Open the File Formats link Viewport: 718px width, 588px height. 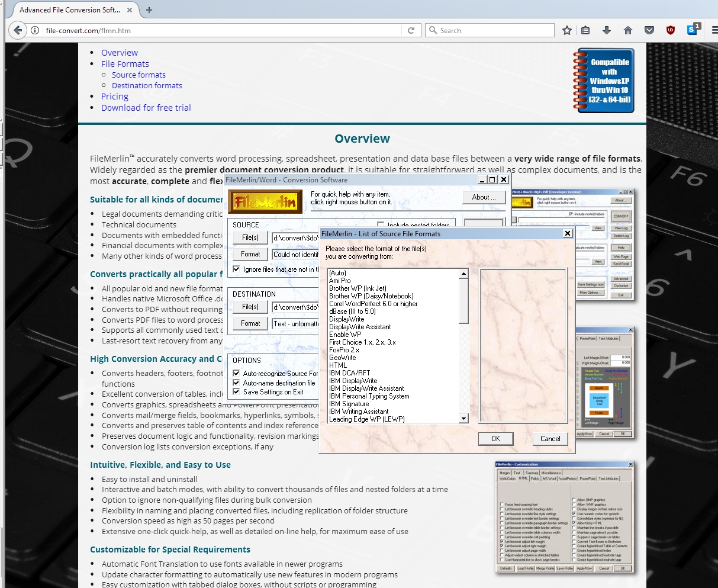pyautogui.click(x=125, y=64)
